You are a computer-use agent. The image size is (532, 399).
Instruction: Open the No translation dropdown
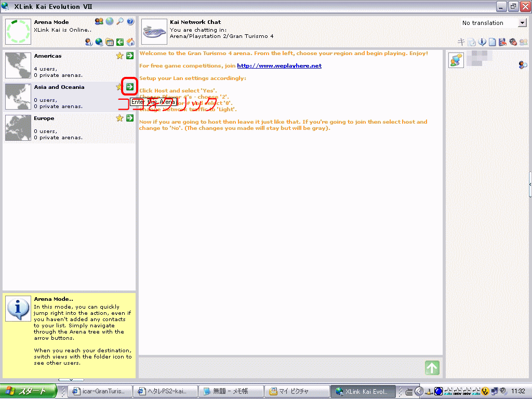click(x=522, y=23)
